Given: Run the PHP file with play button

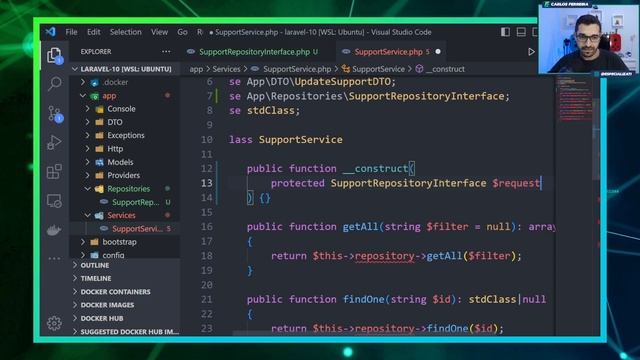Looking at the screenshot, I should pos(531,52).
